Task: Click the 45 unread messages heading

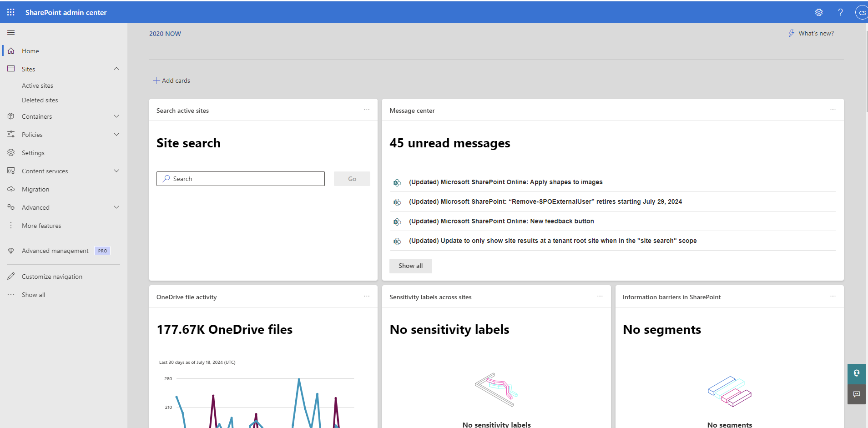Action: tap(450, 143)
